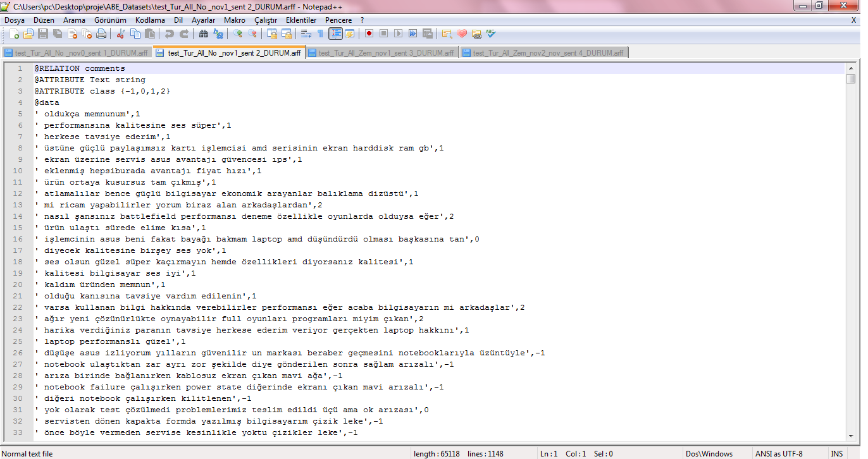868x459 pixels.
Task: Select the test_Tur_All_No _nov1_sent 2_DURUM.arff tab
Action: tap(229, 52)
